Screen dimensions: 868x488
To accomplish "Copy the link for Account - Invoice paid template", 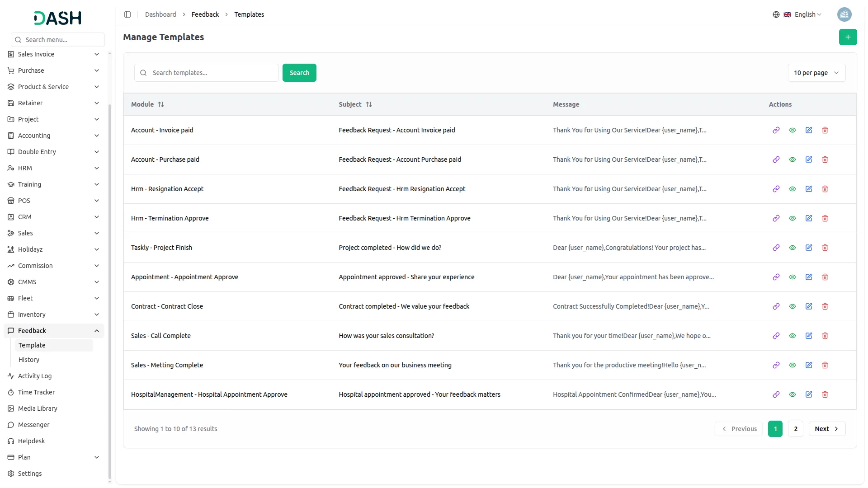I will (776, 130).
